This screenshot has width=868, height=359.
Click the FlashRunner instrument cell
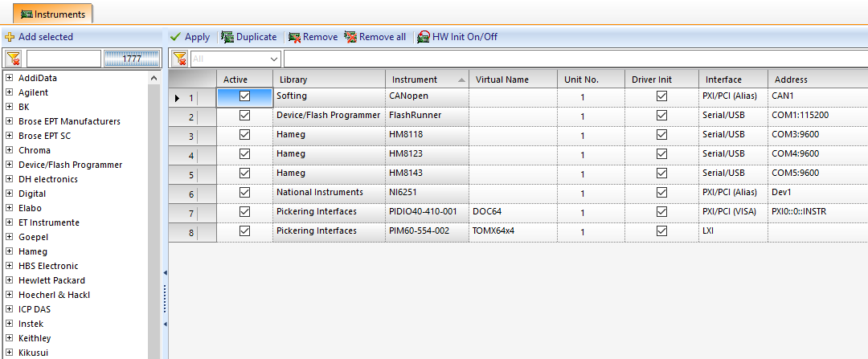(x=427, y=116)
